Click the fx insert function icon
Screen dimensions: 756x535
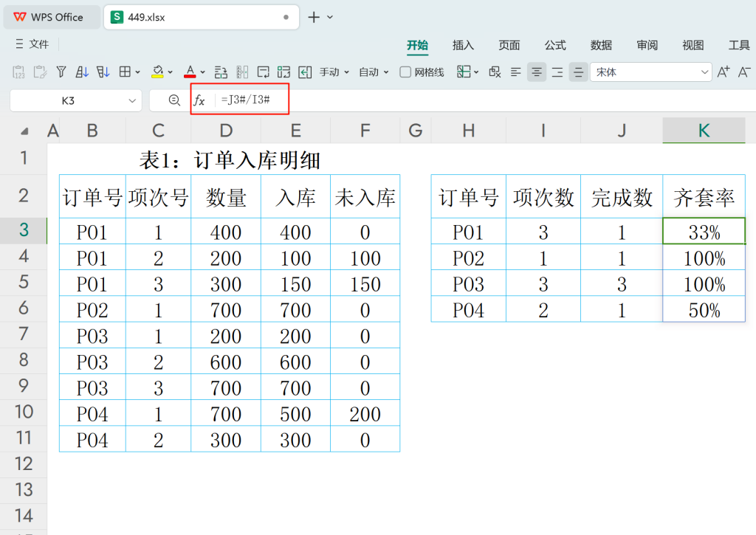coord(199,100)
